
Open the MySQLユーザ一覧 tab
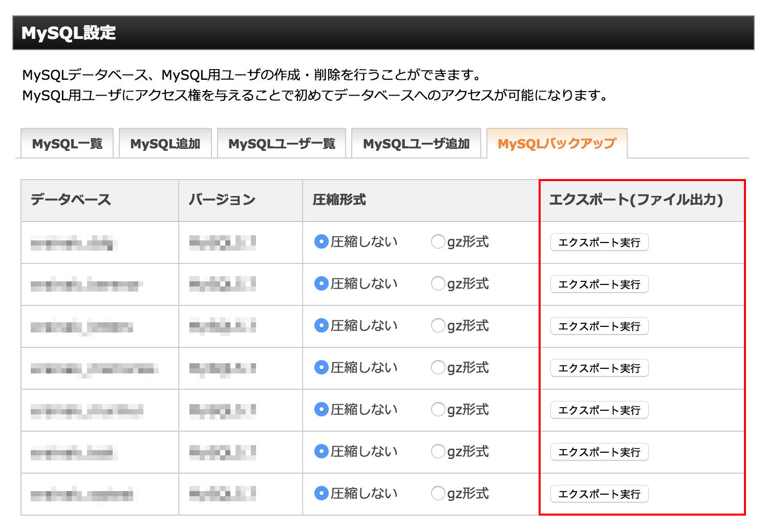click(x=282, y=144)
